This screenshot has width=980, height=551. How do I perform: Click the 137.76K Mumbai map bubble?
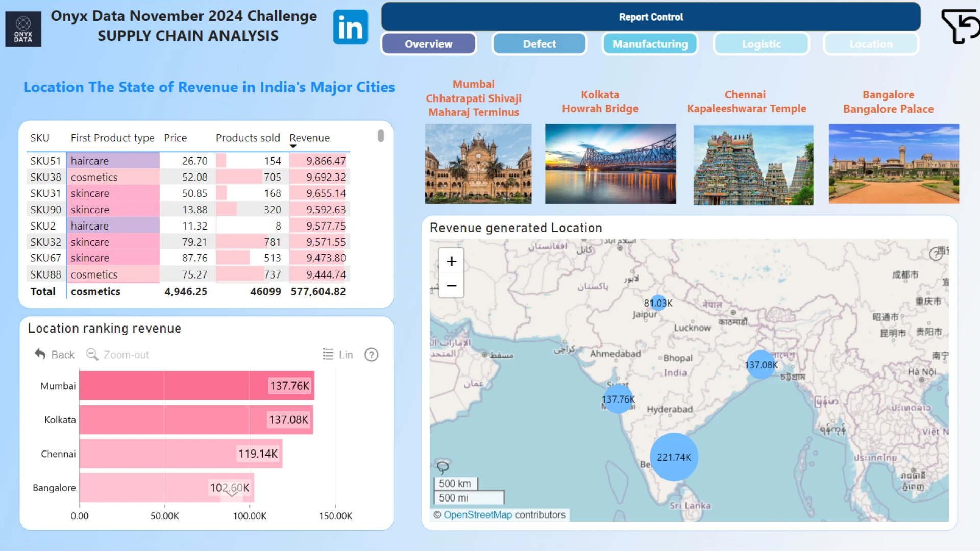coord(618,399)
